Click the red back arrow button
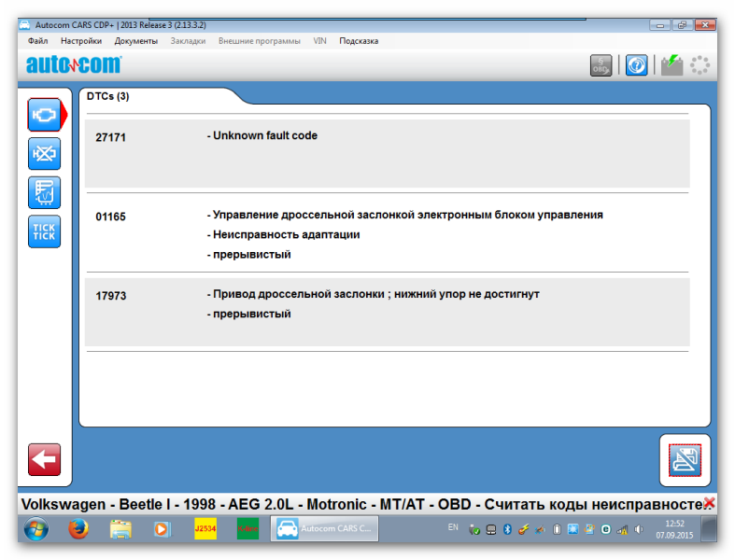The height and width of the screenshot is (560, 735). 44,459
